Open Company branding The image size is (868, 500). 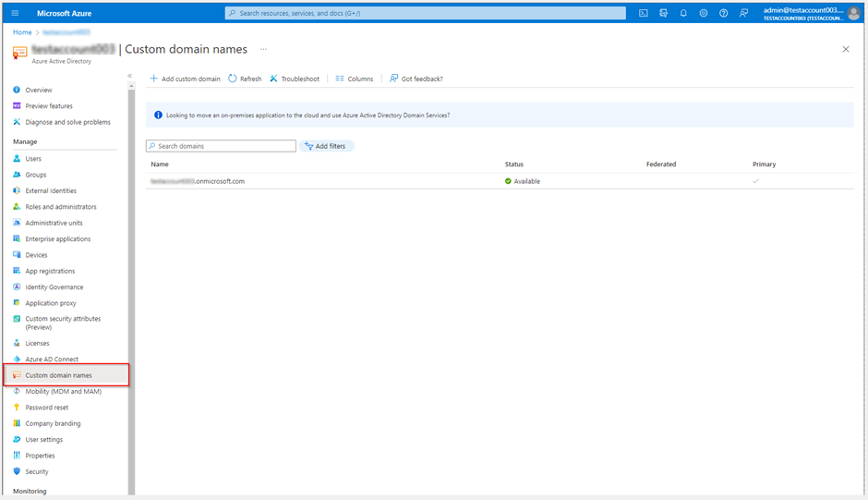(x=47, y=423)
